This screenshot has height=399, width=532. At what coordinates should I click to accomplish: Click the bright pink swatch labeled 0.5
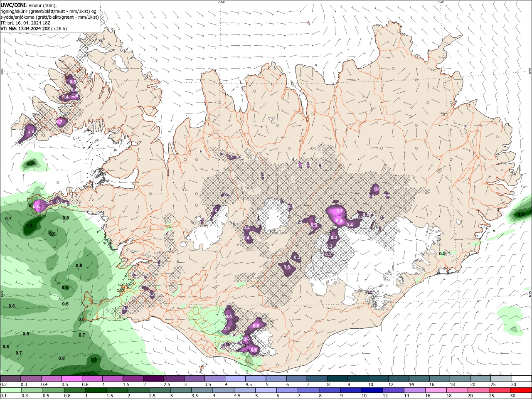click(71, 379)
